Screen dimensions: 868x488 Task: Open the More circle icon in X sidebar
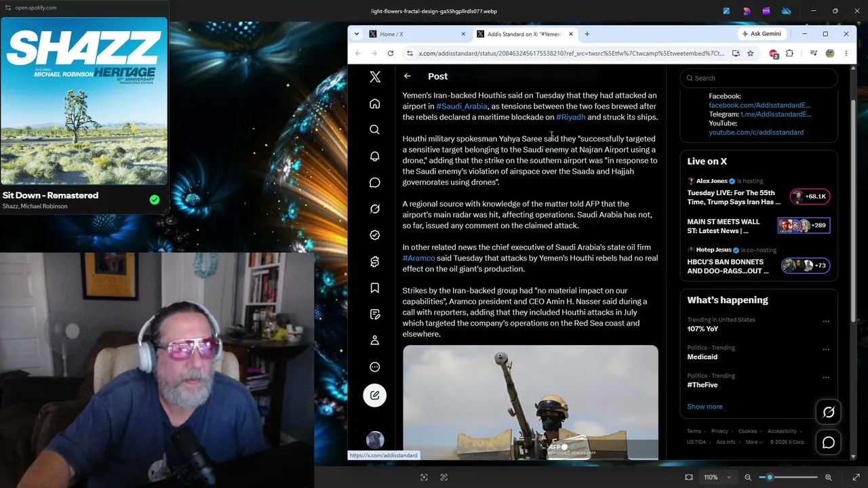(x=375, y=367)
